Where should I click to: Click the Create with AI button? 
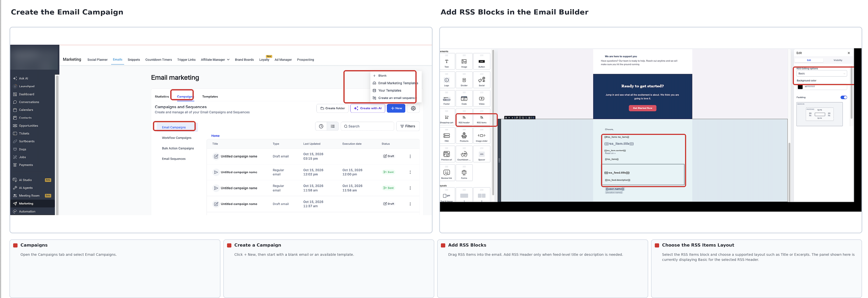368,109
